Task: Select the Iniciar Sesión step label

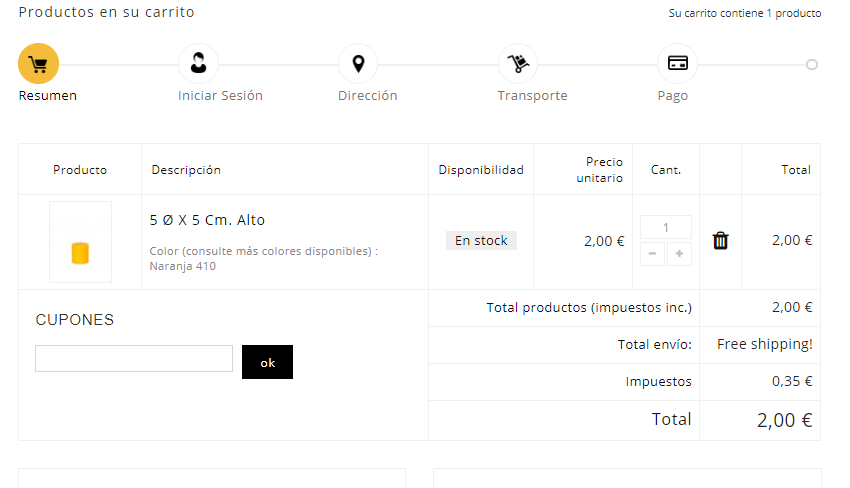Action: (220, 96)
